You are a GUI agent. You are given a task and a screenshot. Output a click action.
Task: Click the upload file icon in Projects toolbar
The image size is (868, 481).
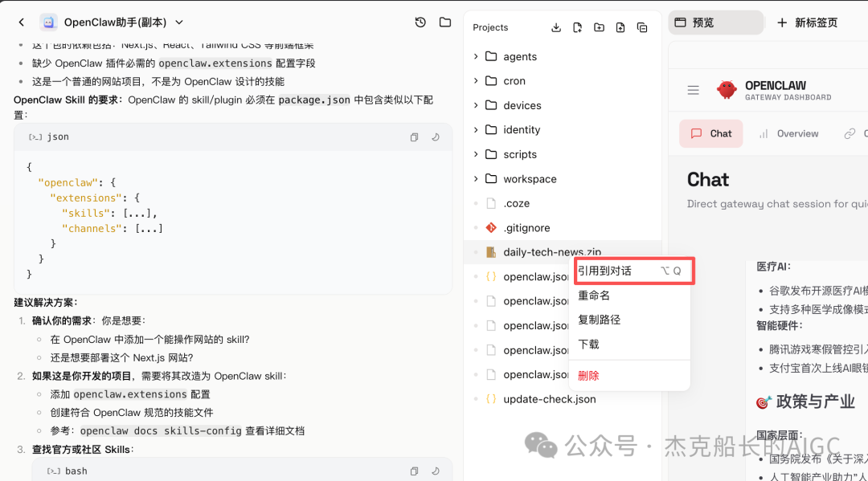pos(620,27)
